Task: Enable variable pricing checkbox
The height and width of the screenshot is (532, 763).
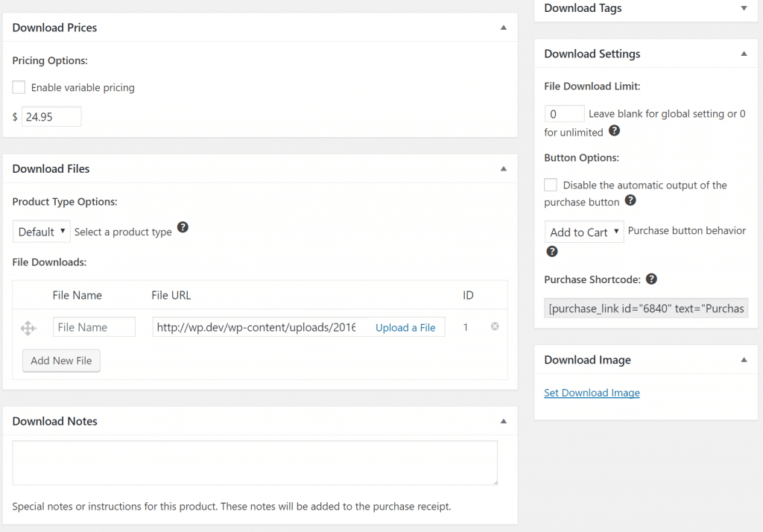Action: point(19,87)
